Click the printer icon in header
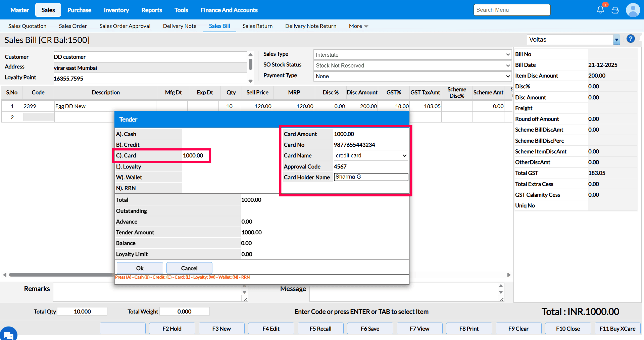 (615, 10)
